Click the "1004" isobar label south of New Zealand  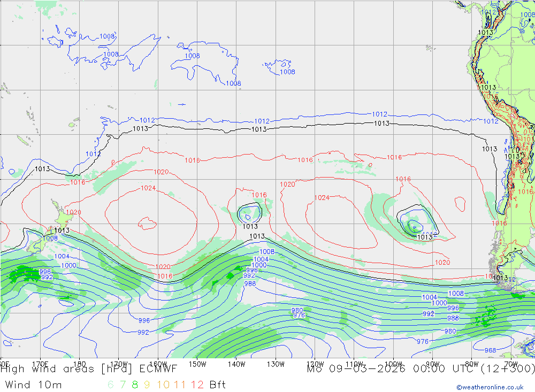[x=62, y=256]
